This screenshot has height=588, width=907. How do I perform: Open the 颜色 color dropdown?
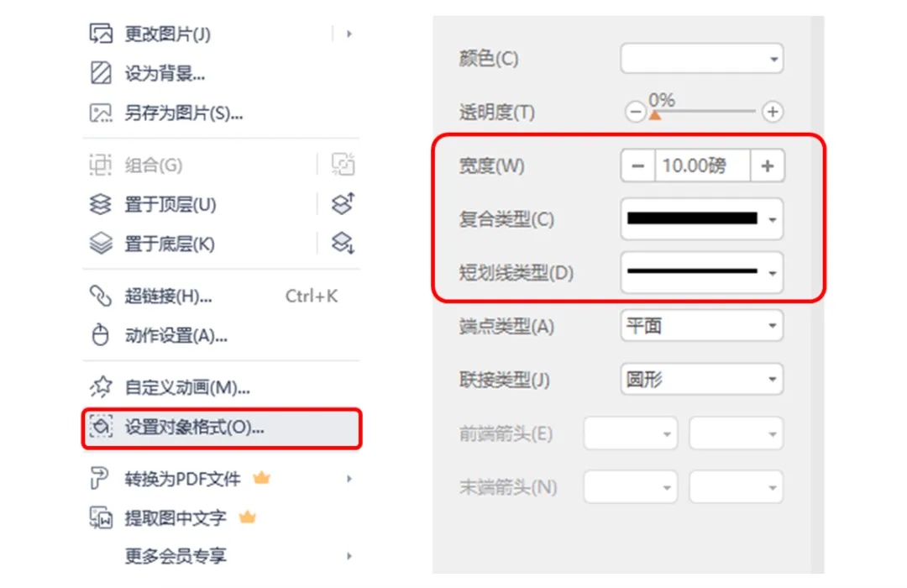tap(701, 59)
